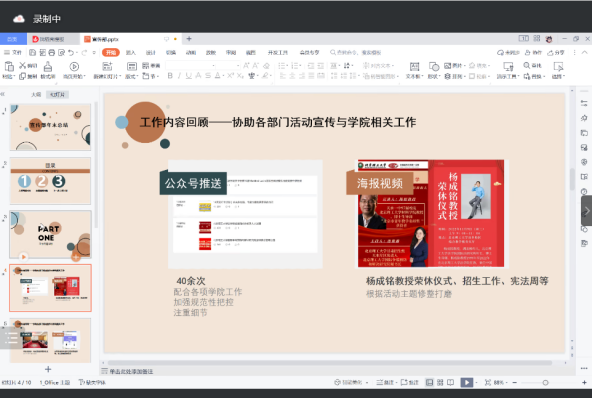
Task: Click the Paste clipboard icon
Action: coord(9,67)
